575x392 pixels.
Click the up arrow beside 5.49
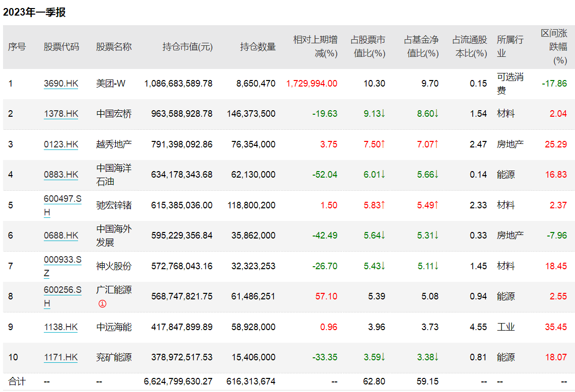click(x=436, y=205)
